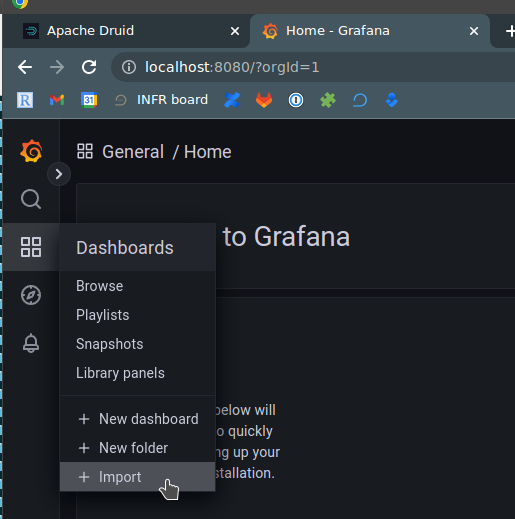This screenshot has height=519, width=515.
Task: Open the Alerting bell icon
Action: pos(31,343)
